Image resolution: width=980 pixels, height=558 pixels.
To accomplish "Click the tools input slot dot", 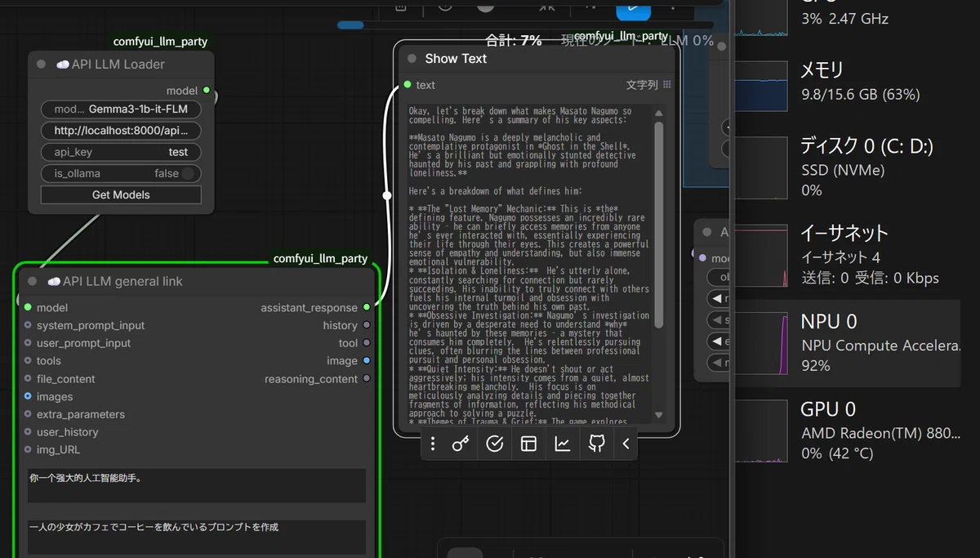I will [28, 360].
